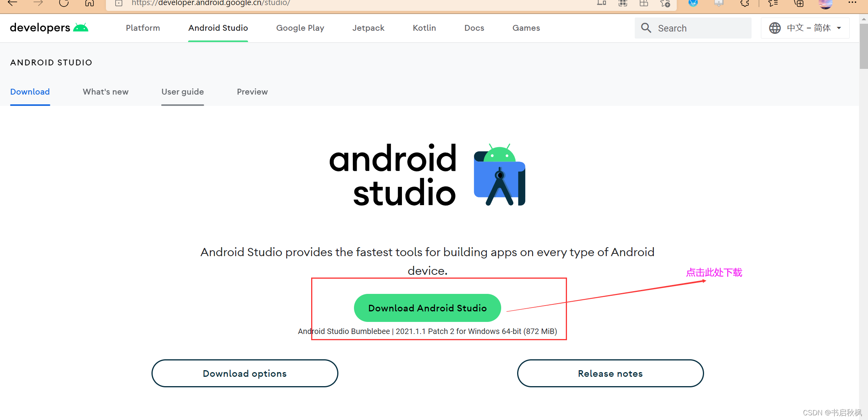The image size is (868, 420).
Task: Open the browser home page icon
Action: [90, 3]
